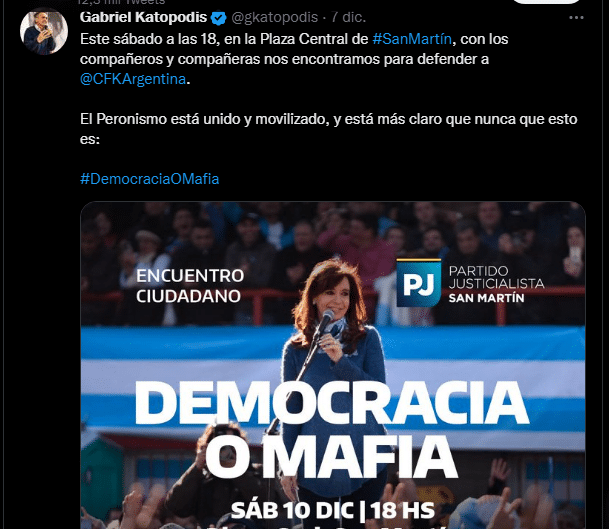Image resolution: width=609 pixels, height=529 pixels.
Task: Click the PJ logo on the event poster
Action: (419, 283)
